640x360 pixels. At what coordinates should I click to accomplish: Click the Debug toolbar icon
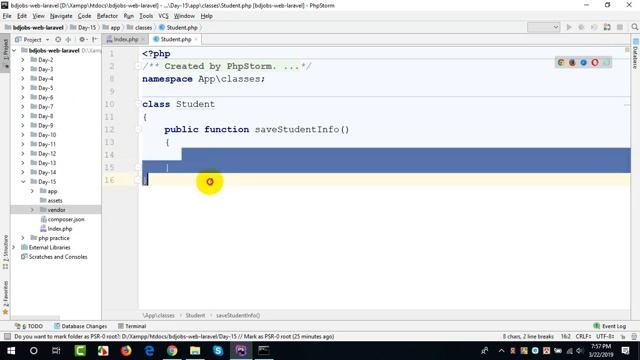(x=581, y=27)
